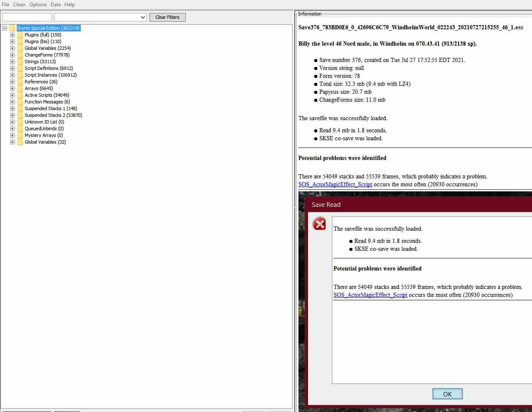Expand the Plugins (lite) (110) node

tap(12, 41)
